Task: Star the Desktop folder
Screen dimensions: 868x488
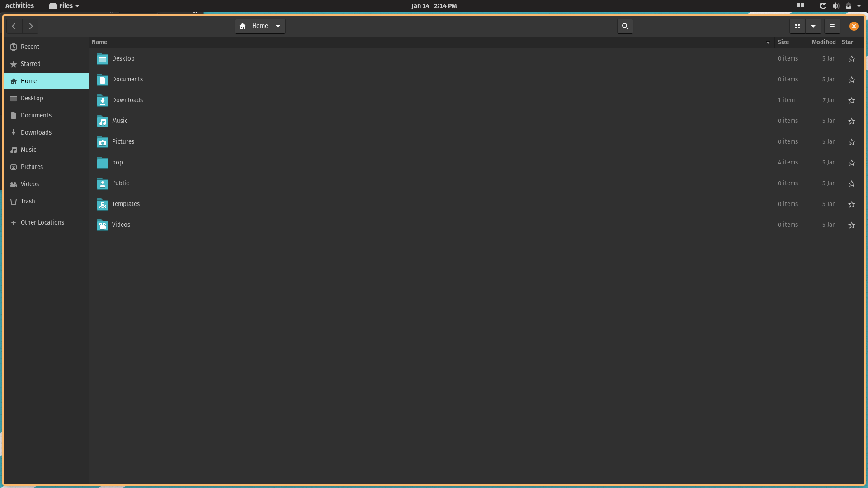Action: click(x=852, y=59)
